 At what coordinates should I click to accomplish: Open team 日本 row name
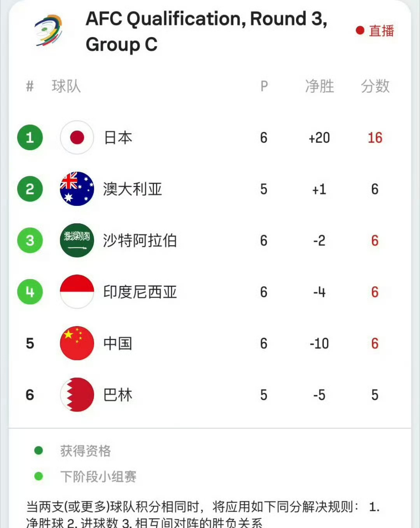118,138
